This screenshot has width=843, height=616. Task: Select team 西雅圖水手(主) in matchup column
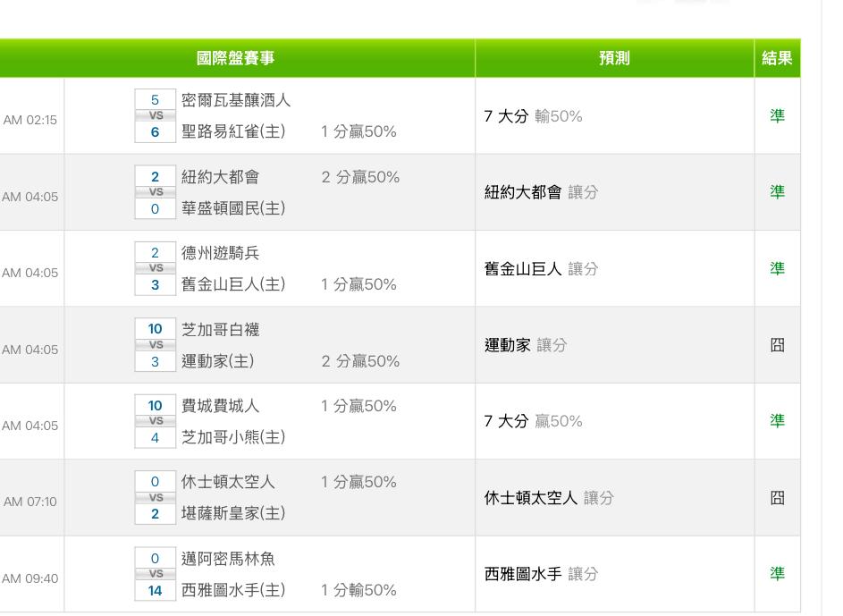(x=233, y=590)
